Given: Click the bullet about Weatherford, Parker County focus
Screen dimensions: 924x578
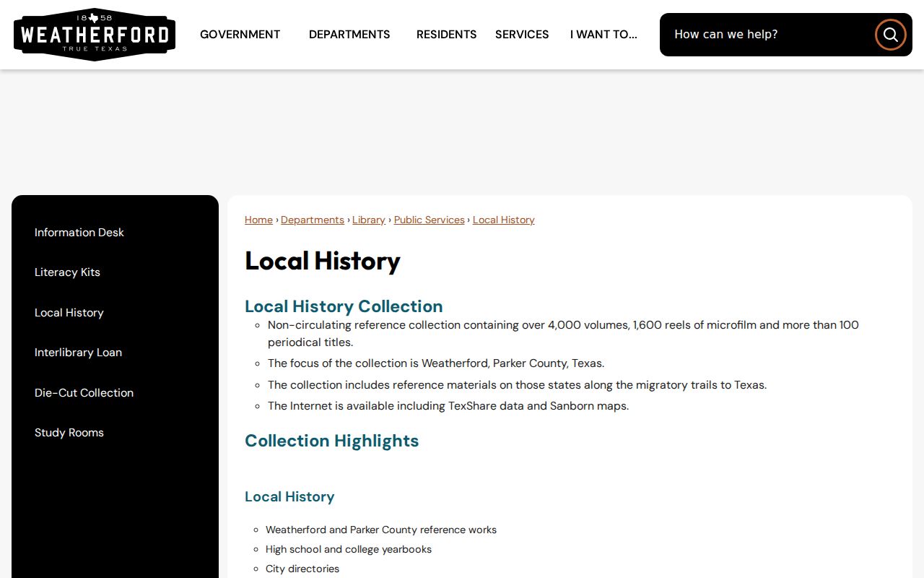Looking at the screenshot, I should coord(436,363).
